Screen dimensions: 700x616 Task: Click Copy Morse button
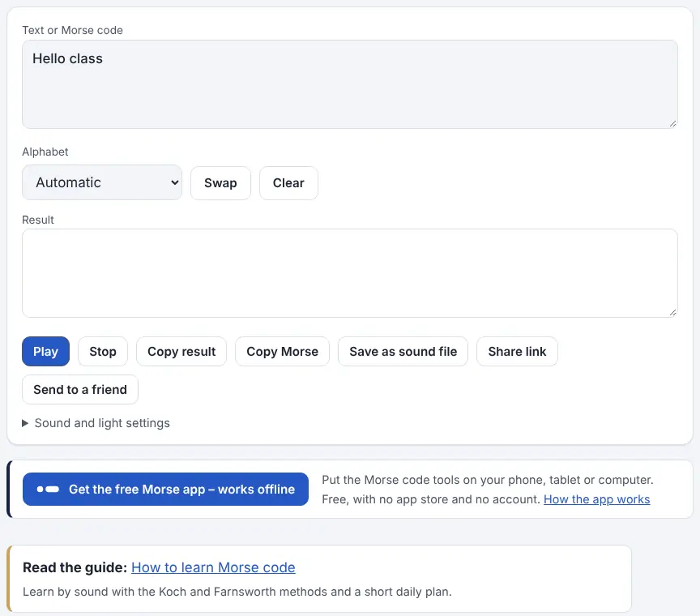[282, 352]
